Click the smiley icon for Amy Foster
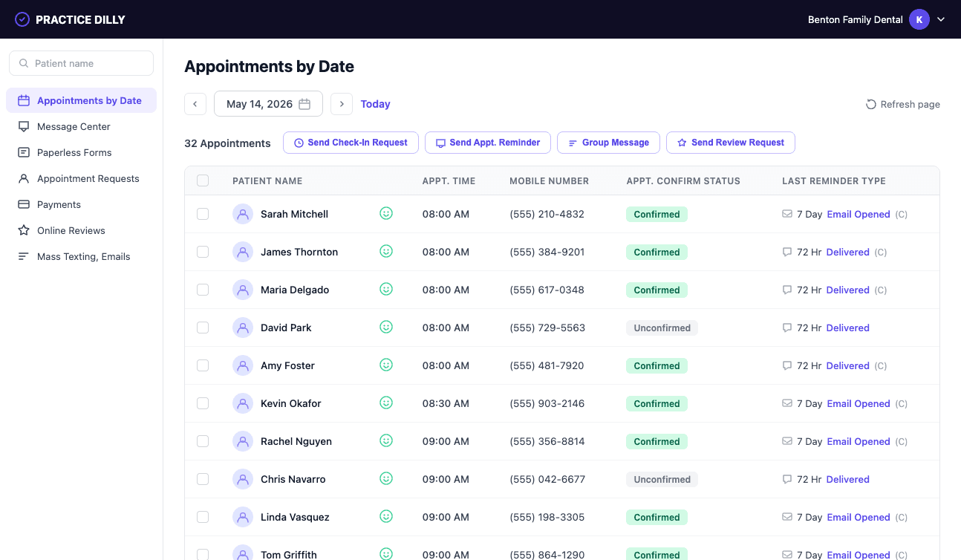 coord(386,365)
